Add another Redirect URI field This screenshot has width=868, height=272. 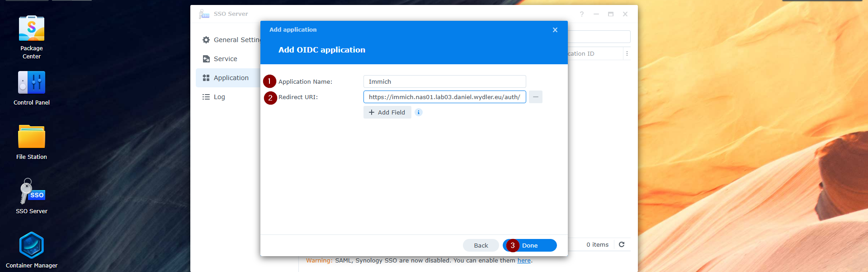click(x=387, y=112)
